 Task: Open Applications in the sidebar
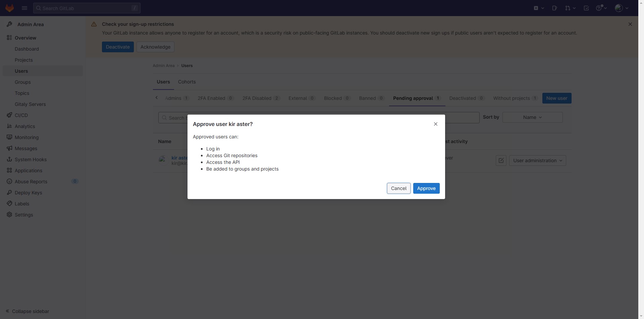coord(43,171)
